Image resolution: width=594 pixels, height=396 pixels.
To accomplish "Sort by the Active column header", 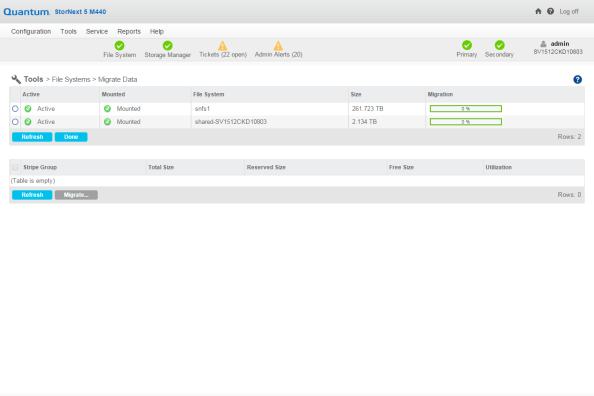I will click(x=31, y=94).
